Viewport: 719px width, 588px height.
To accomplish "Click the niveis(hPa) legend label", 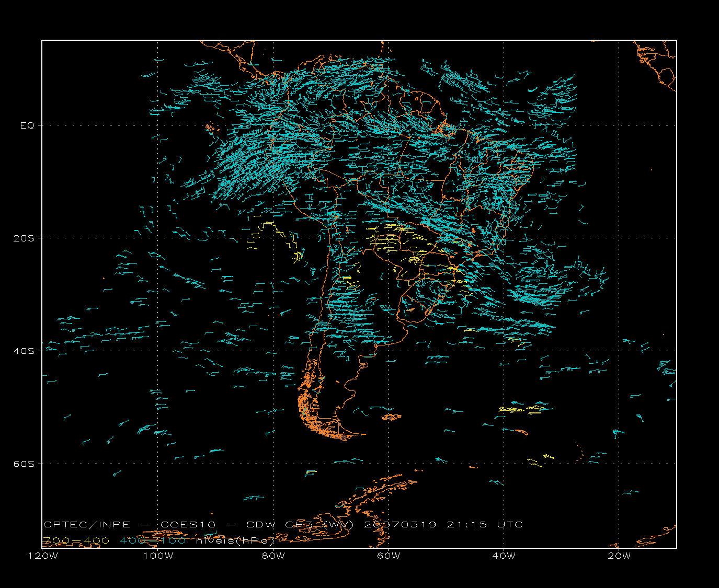I will tap(235, 540).
